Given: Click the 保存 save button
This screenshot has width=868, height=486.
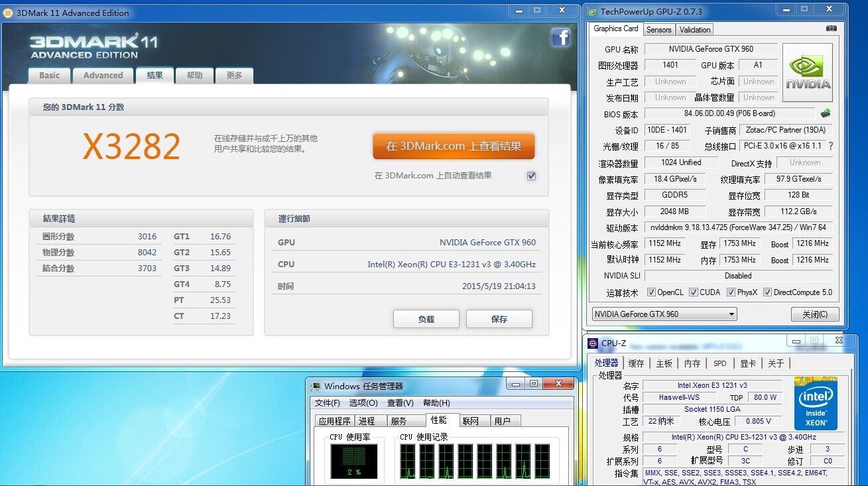Looking at the screenshot, I should [x=499, y=319].
